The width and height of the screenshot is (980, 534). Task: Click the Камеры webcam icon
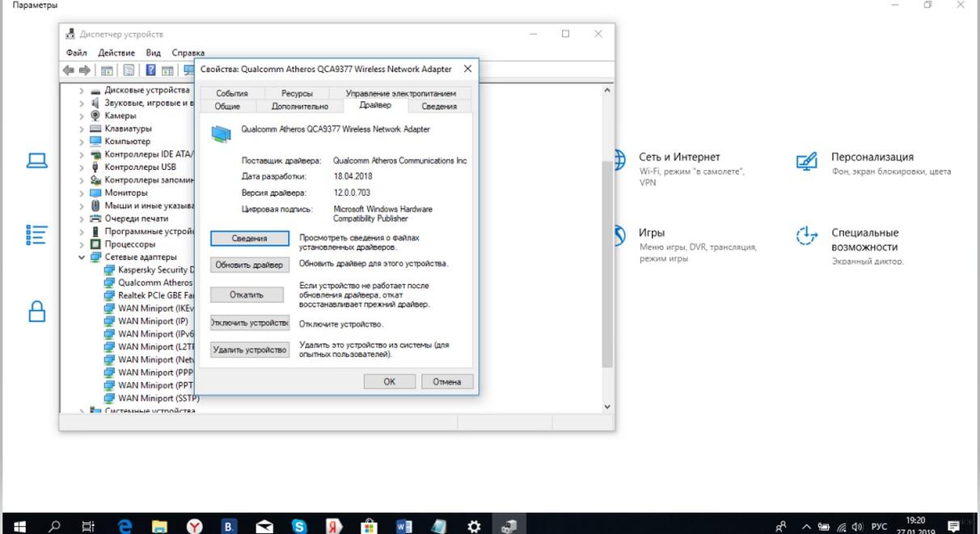(95, 116)
